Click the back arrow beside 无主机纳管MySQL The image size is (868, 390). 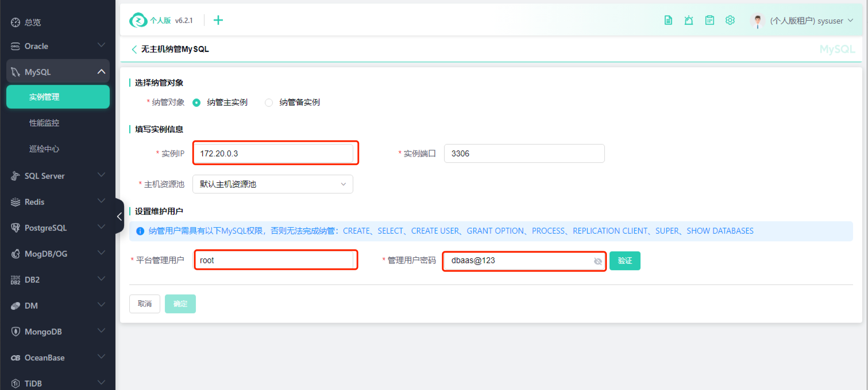[x=134, y=49]
